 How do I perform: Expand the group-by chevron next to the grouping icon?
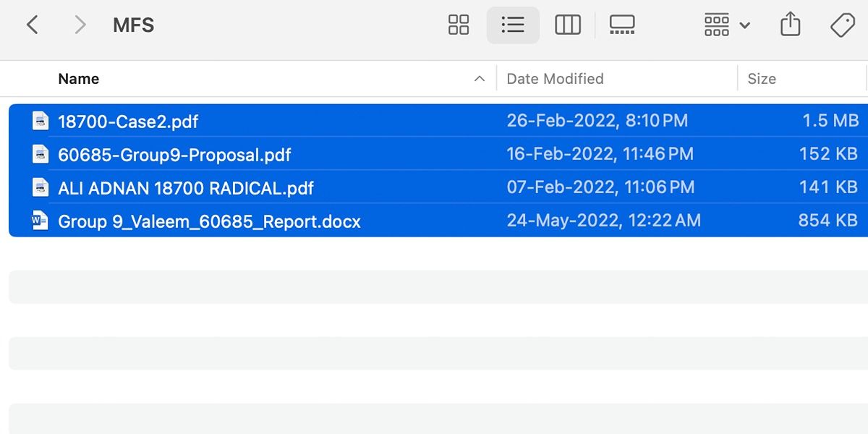(x=745, y=24)
